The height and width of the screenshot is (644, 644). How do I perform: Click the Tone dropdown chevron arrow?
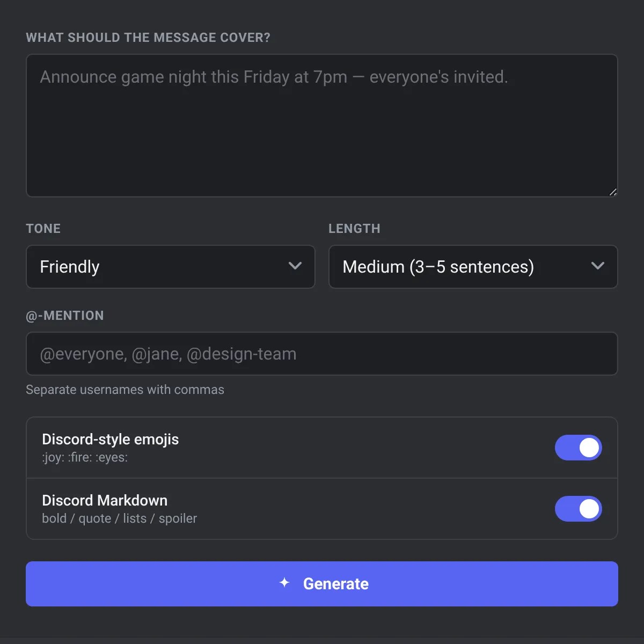[295, 266]
